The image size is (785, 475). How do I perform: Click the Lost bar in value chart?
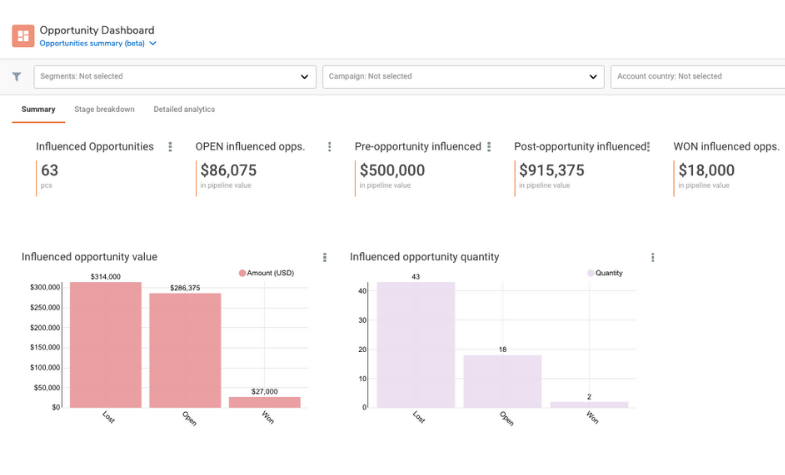tap(106, 345)
